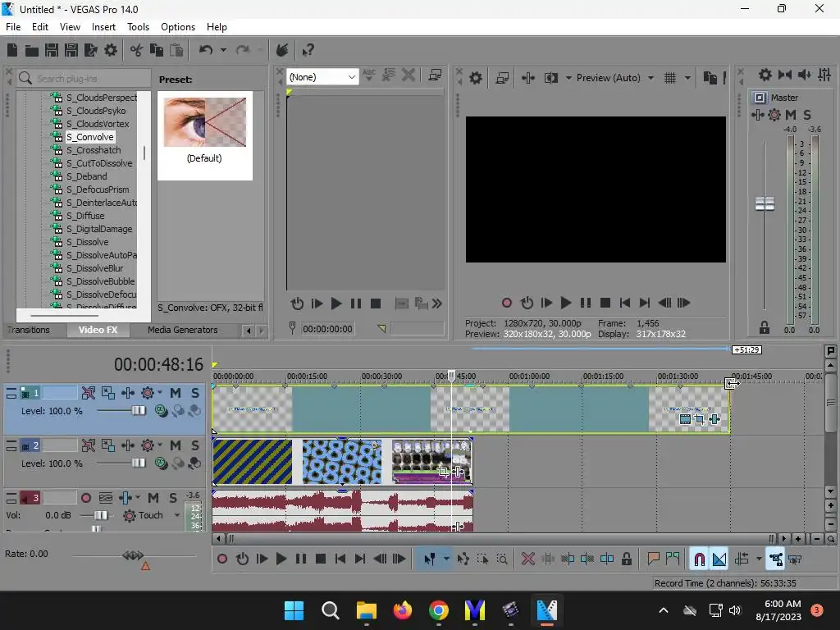
Task: Click the Undo arrow
Action: (x=206, y=50)
